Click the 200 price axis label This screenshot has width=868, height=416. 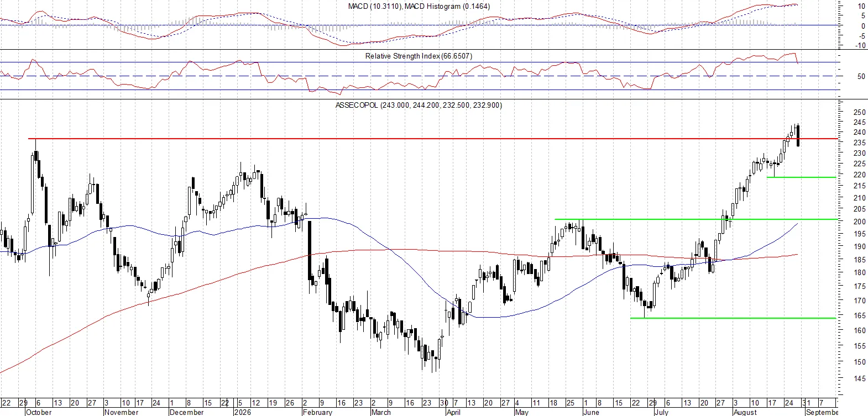[x=860, y=221]
